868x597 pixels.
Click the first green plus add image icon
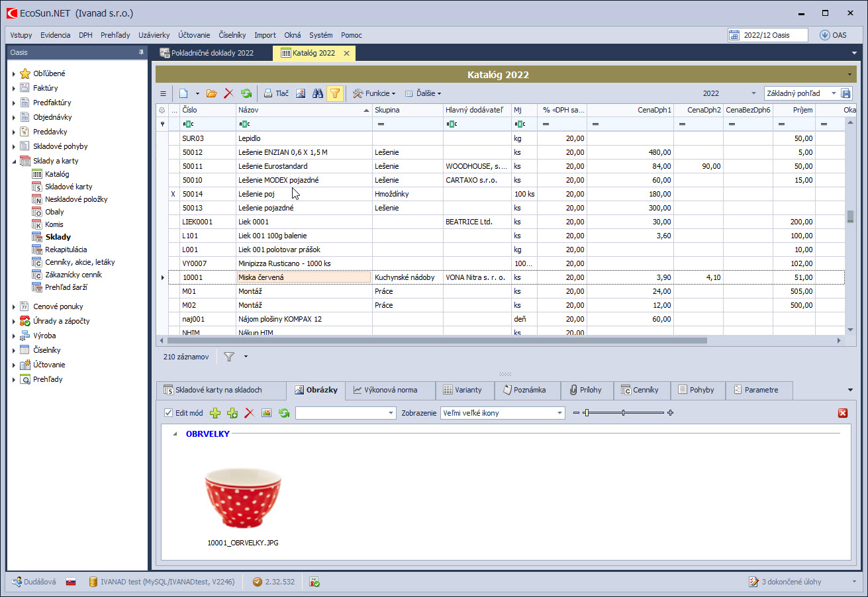tap(215, 413)
